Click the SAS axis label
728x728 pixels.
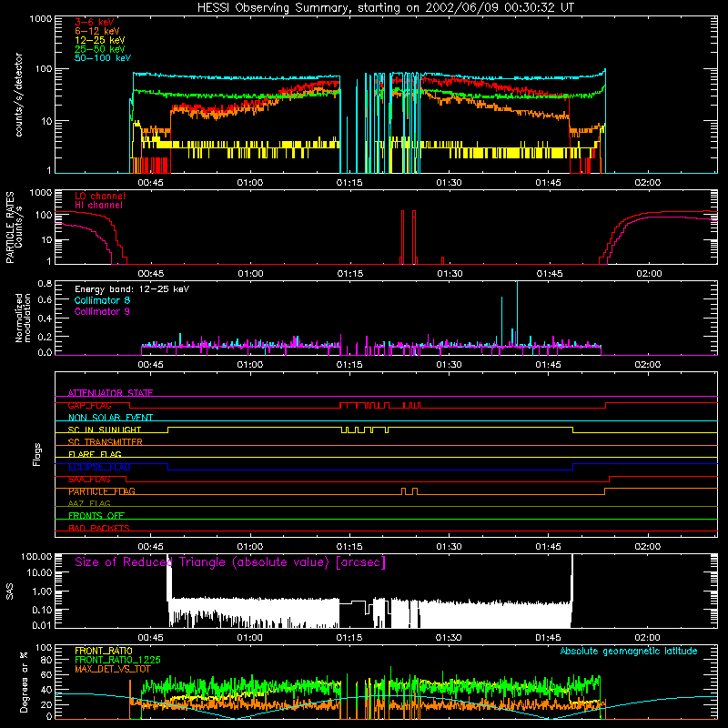pos(10,591)
